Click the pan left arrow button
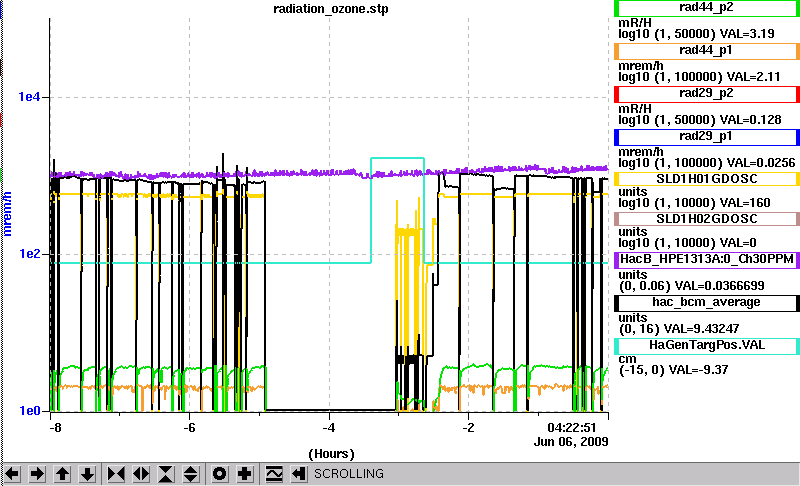Image resolution: width=800 pixels, height=486 pixels. (x=12, y=474)
